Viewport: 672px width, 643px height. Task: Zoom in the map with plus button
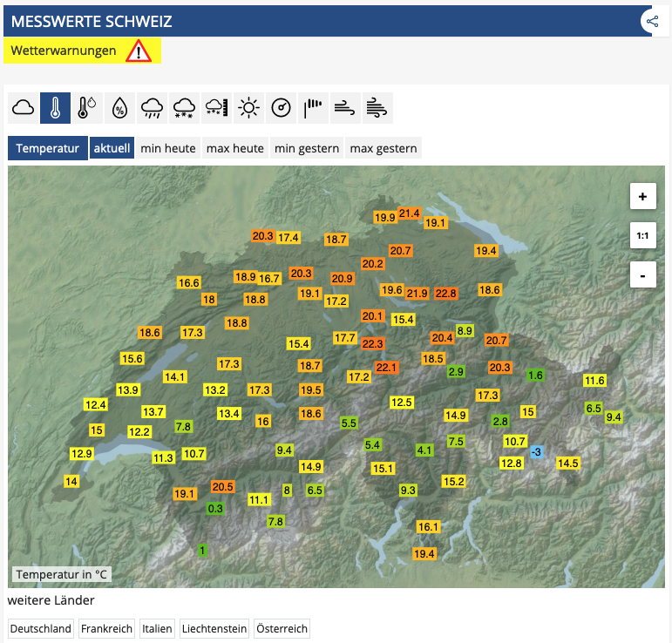643,196
